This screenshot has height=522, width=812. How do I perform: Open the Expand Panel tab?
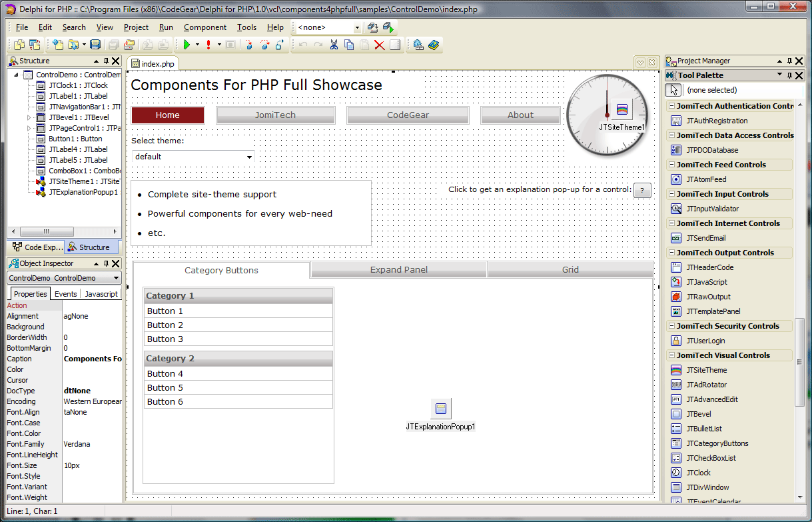tap(399, 270)
